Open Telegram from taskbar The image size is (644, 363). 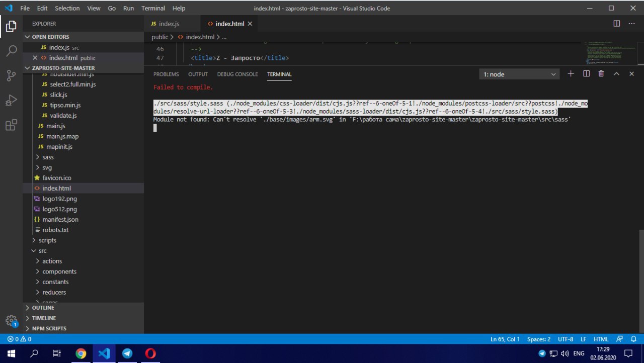(127, 353)
